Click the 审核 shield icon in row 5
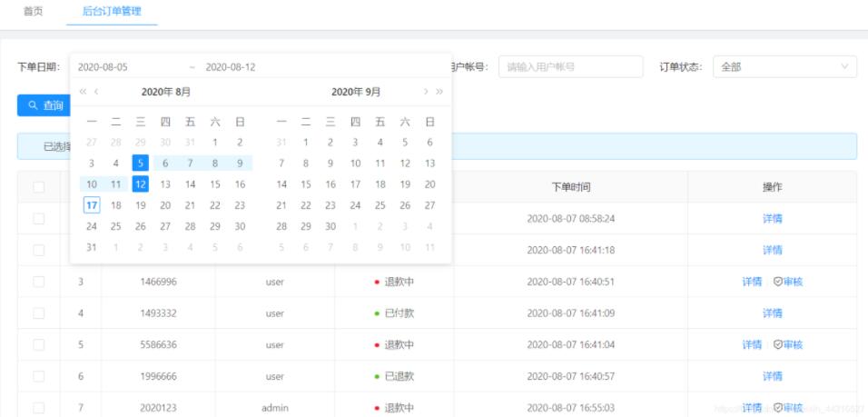 (777, 345)
